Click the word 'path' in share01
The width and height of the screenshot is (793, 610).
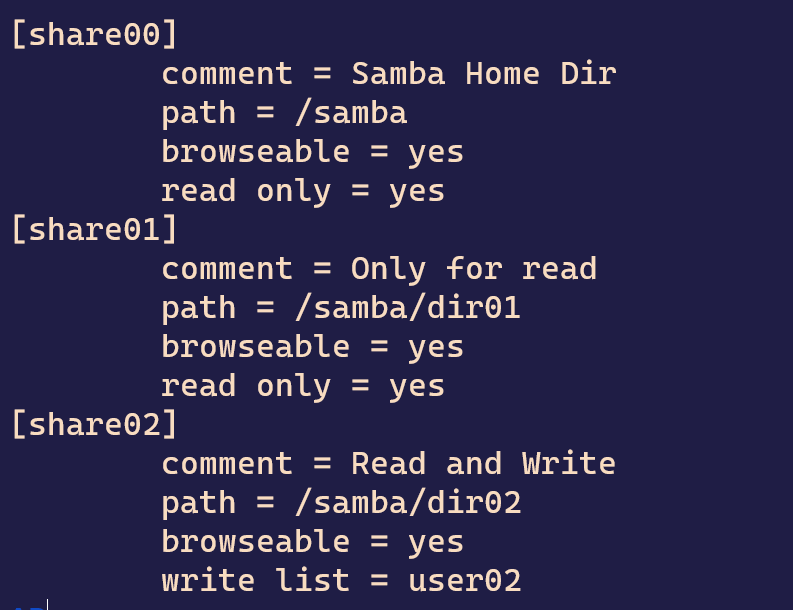[199, 309]
